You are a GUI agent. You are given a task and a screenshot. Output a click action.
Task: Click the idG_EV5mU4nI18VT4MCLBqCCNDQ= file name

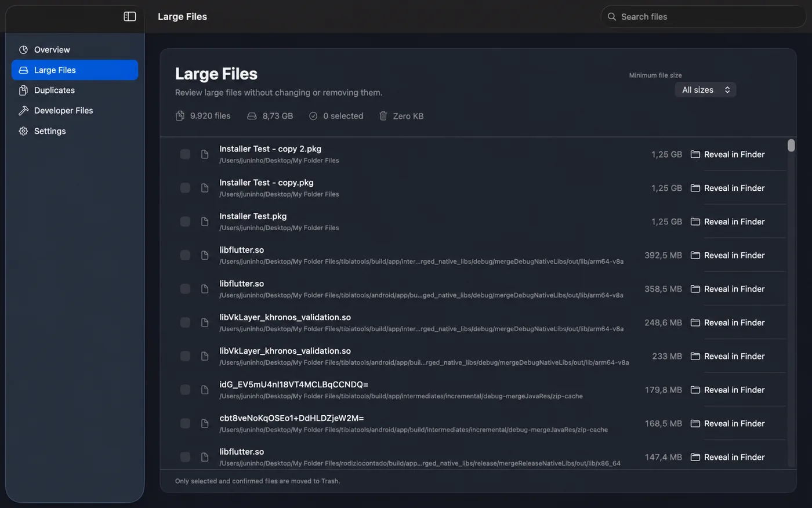tap(293, 384)
